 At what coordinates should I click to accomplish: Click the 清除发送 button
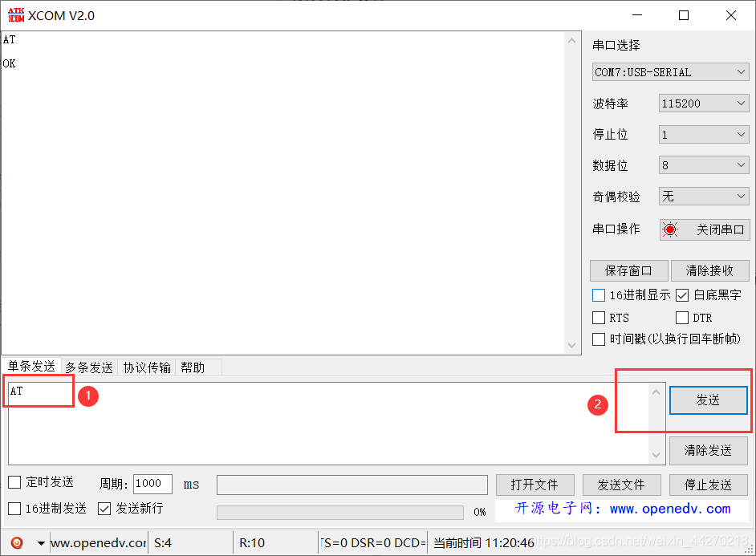point(709,450)
